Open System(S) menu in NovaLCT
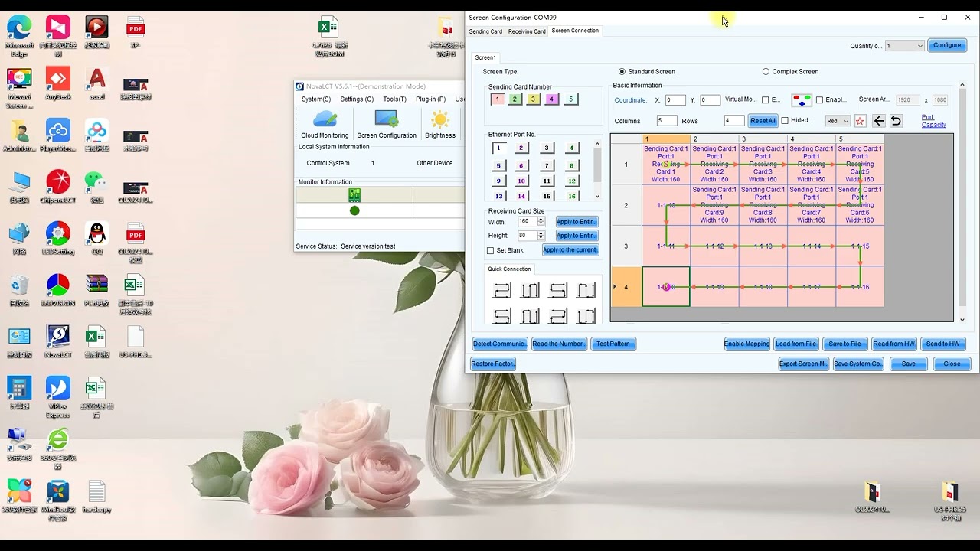980x551 pixels. [x=316, y=99]
